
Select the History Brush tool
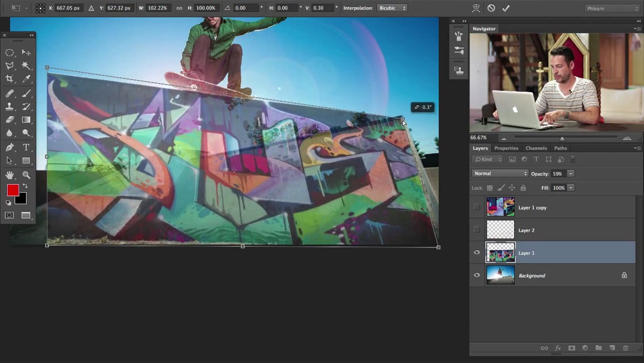26,107
